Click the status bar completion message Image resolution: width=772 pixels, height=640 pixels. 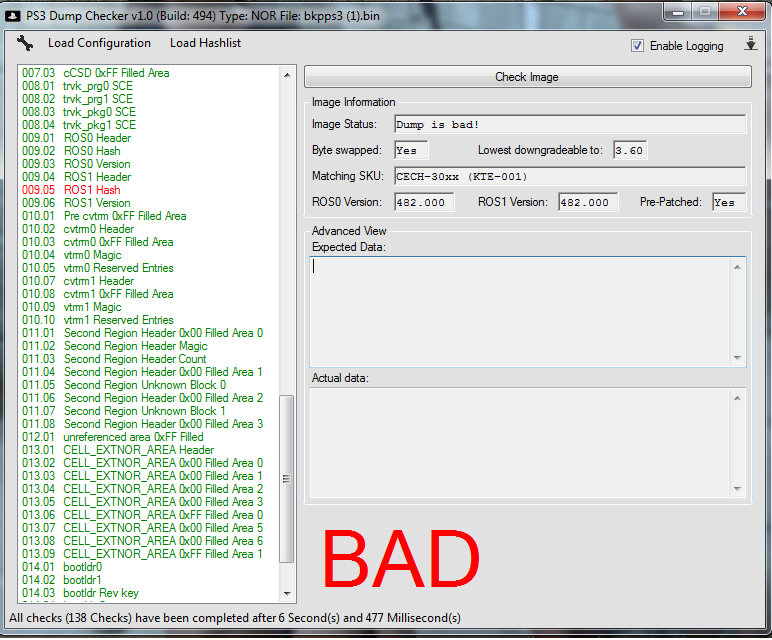pos(235,618)
